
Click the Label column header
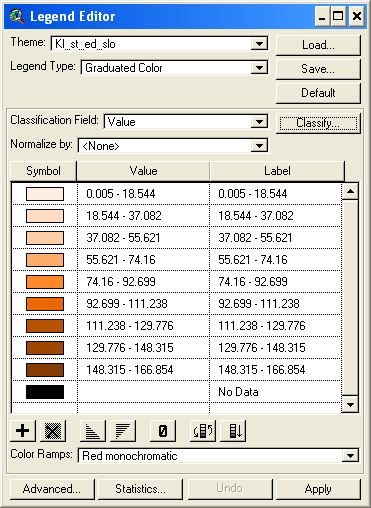tap(277, 171)
